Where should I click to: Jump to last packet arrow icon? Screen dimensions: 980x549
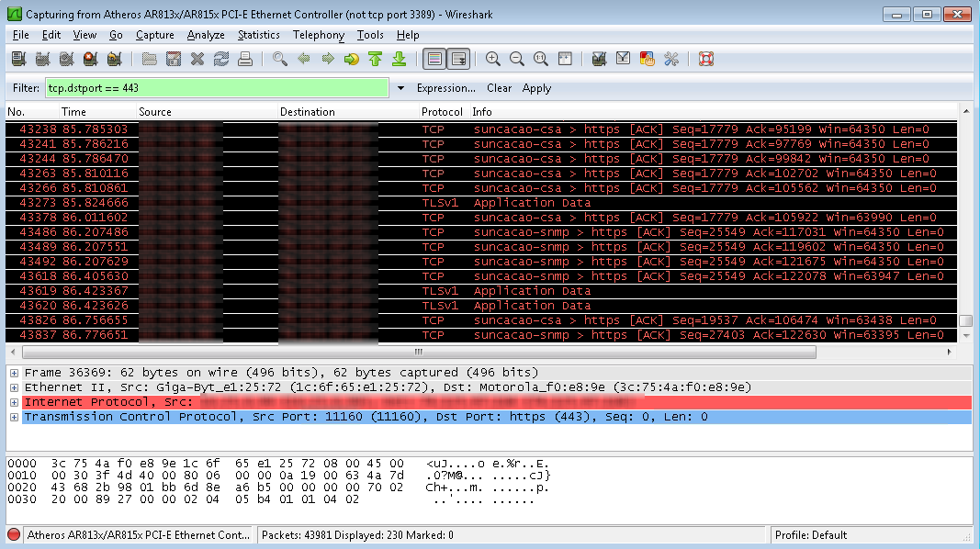pos(399,59)
